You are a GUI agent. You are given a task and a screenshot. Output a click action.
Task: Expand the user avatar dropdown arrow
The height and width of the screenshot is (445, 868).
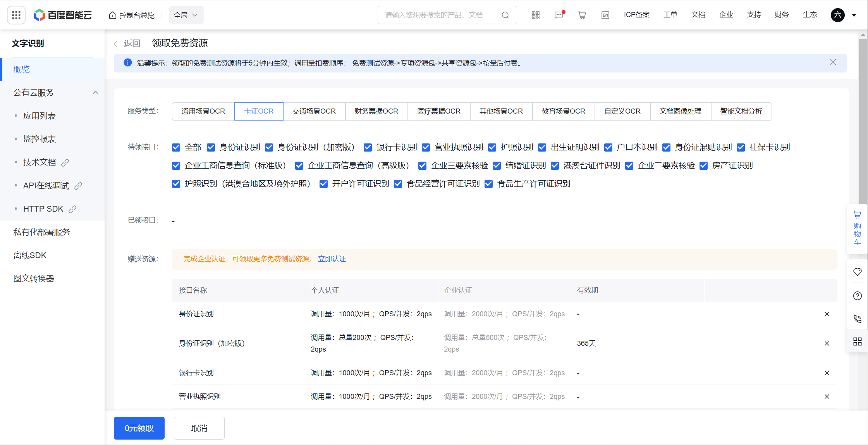click(x=854, y=15)
